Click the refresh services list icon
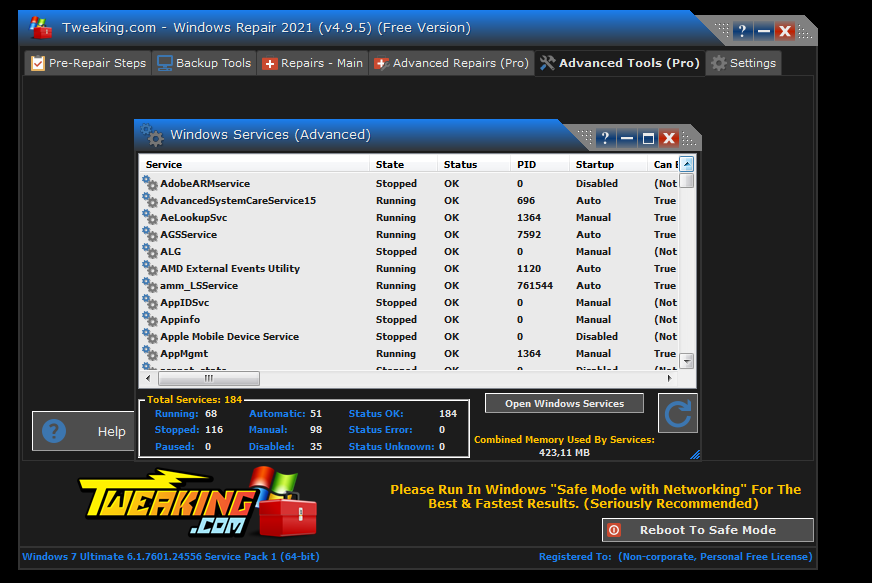 678,413
